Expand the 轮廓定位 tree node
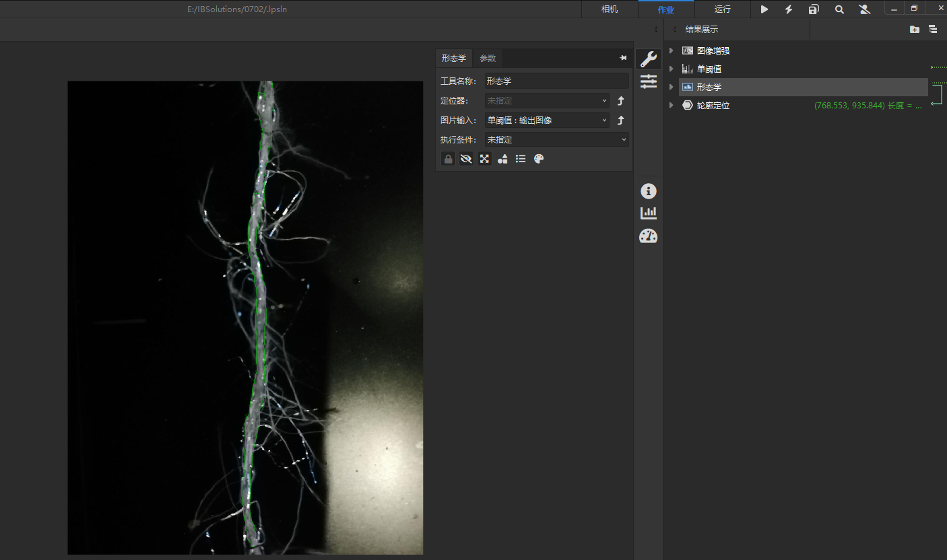 click(x=670, y=105)
